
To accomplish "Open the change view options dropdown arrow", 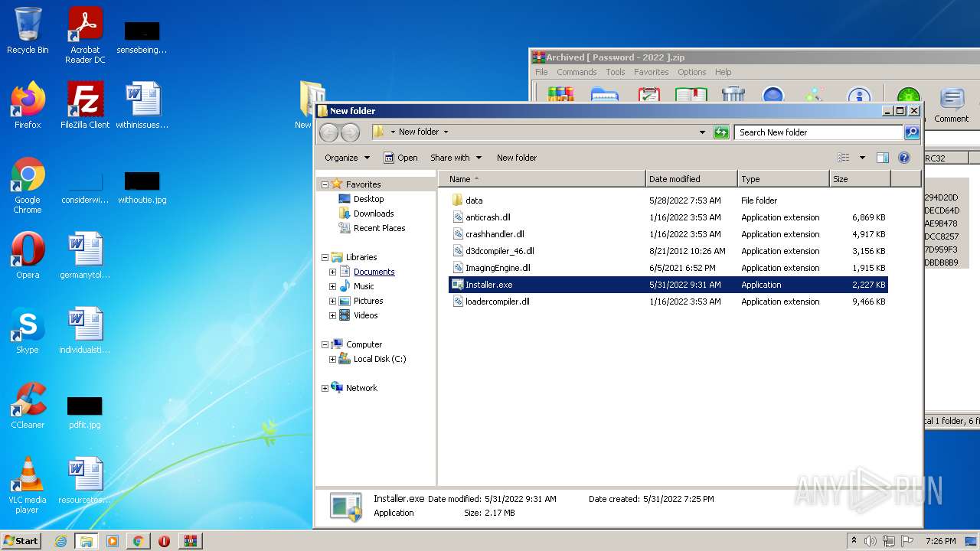I will pyautogui.click(x=862, y=158).
